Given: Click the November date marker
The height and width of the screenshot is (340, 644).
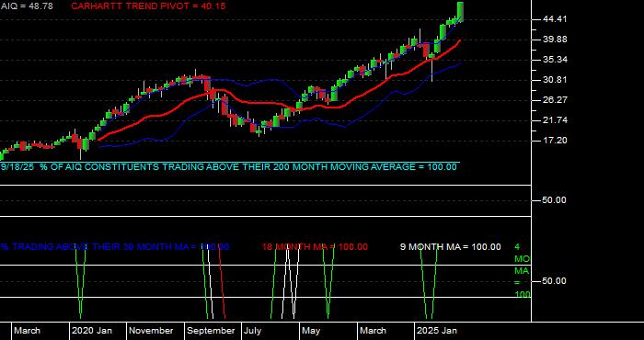Looking at the screenshot, I should pyautogui.click(x=152, y=331).
